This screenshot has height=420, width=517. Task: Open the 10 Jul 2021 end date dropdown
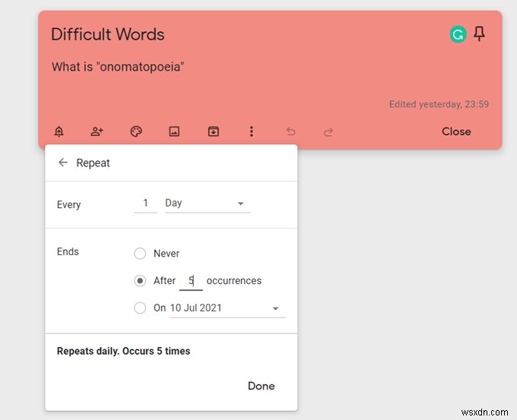pyautogui.click(x=227, y=308)
